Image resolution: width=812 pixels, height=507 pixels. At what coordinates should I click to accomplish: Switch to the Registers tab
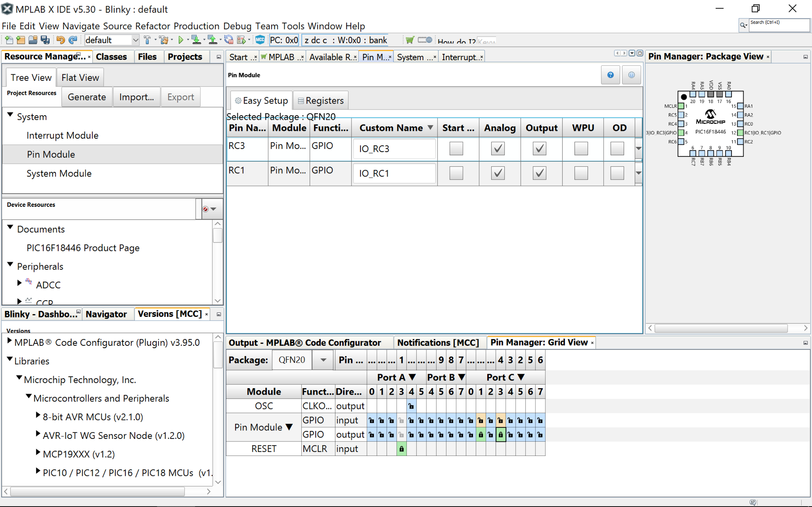click(321, 100)
